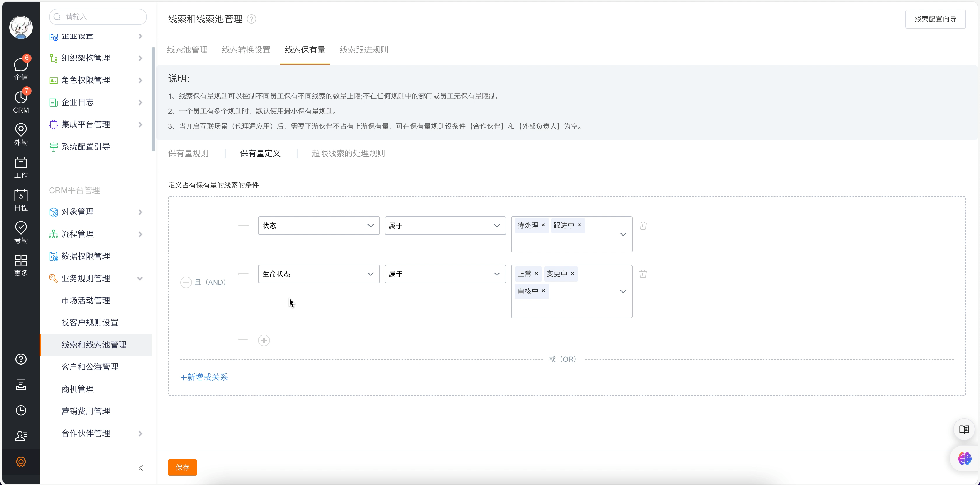Image resolution: width=980 pixels, height=485 pixels.
Task: Click the sidebar vertical scrollbar
Action: (153, 99)
